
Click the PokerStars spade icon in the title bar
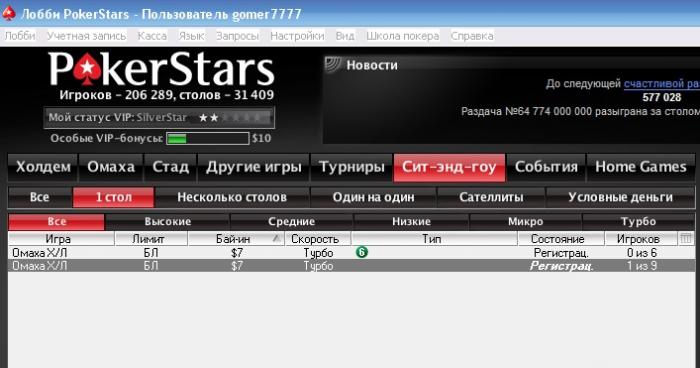click(8, 13)
